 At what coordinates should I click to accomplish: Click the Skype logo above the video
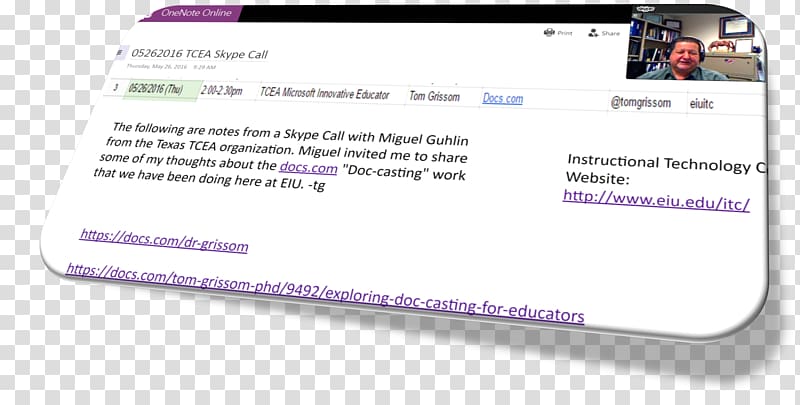tap(645, 9)
